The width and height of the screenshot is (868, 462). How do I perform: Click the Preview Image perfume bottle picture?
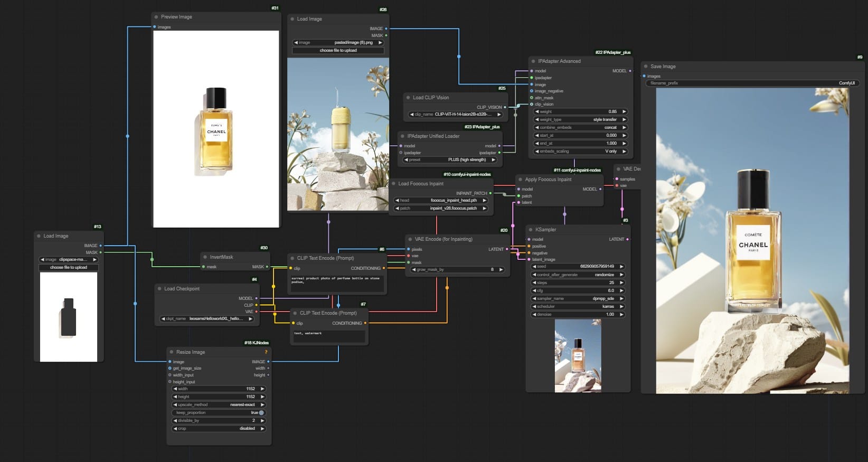tap(216, 129)
